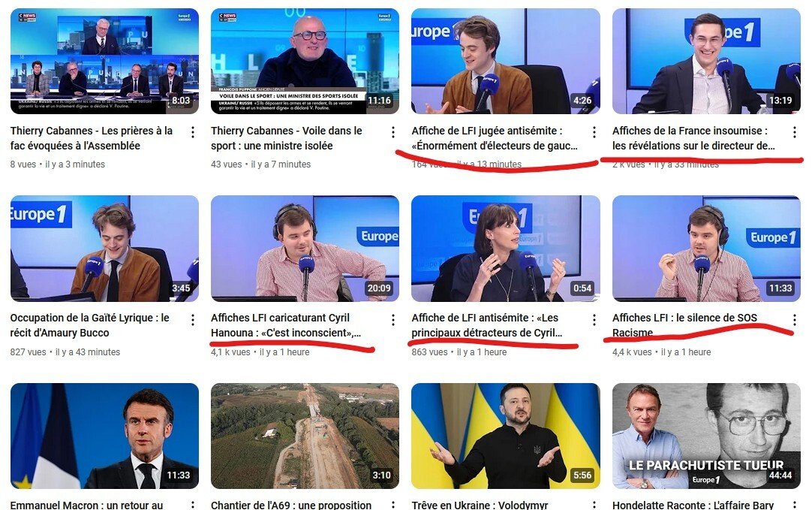Open three-dot menu for révélations sur le directeur video

(x=795, y=132)
